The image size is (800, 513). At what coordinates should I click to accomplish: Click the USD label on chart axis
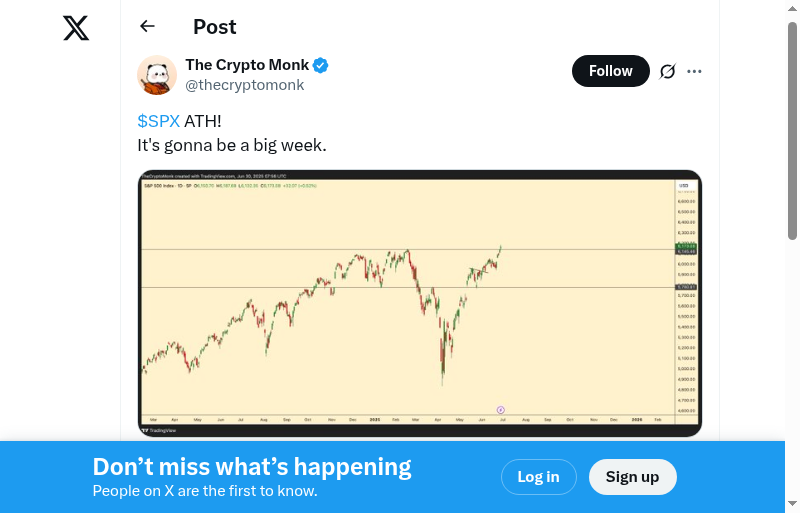tap(684, 186)
